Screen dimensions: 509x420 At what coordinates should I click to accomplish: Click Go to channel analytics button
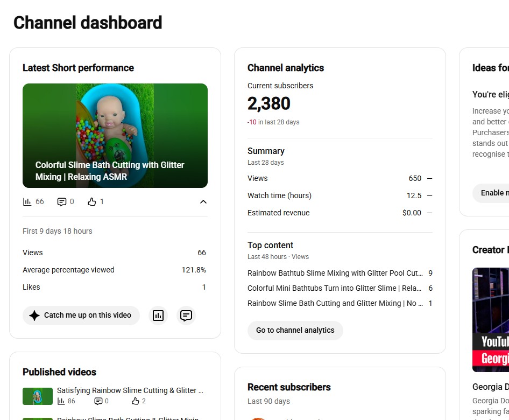(295, 331)
